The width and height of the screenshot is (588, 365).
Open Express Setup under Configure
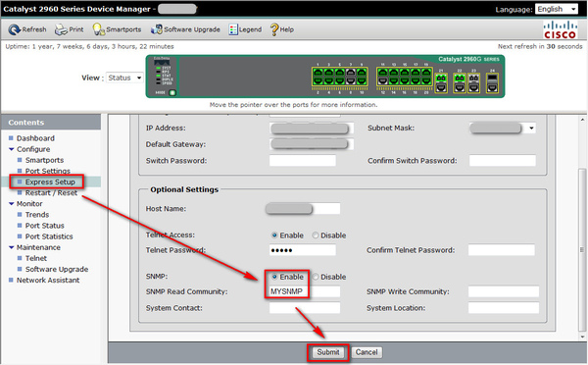[50, 182]
